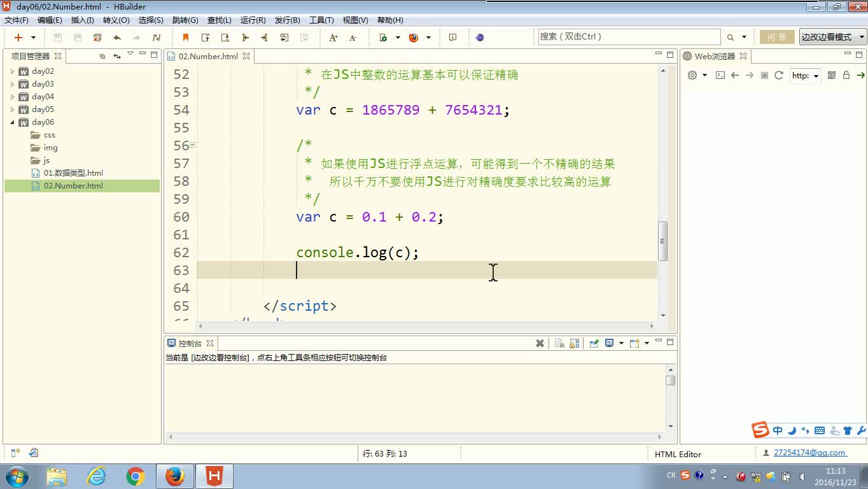
Task: Click the close-all-files icon with red X
Action: pos(97,38)
